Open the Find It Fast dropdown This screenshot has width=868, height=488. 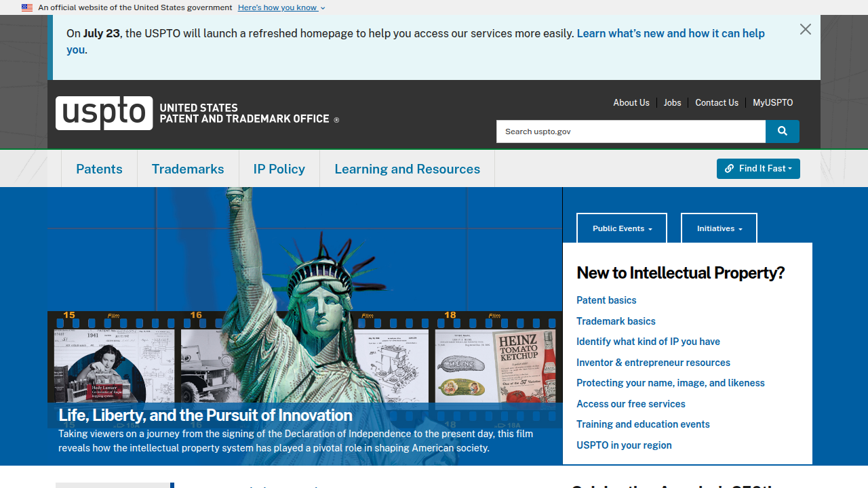pyautogui.click(x=758, y=169)
